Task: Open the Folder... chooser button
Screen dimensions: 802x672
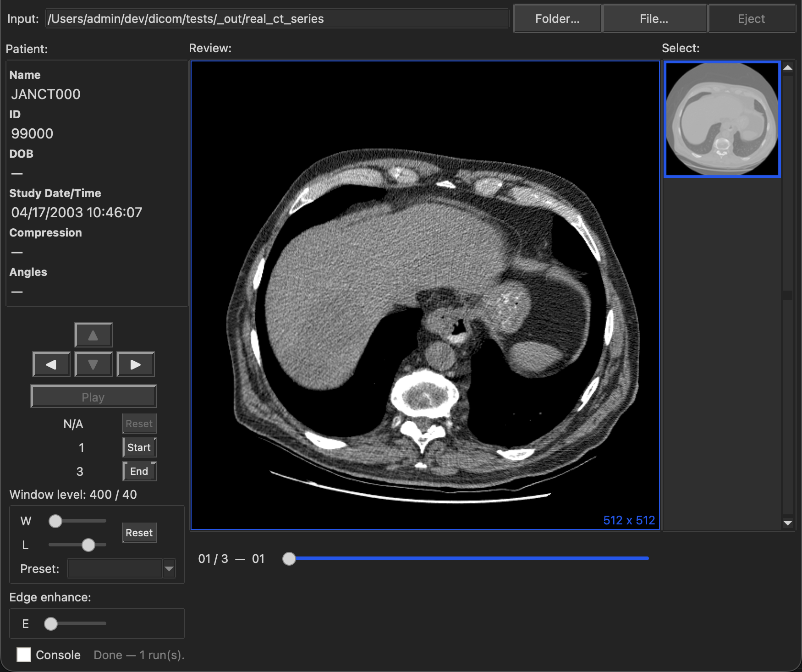Action: point(557,19)
